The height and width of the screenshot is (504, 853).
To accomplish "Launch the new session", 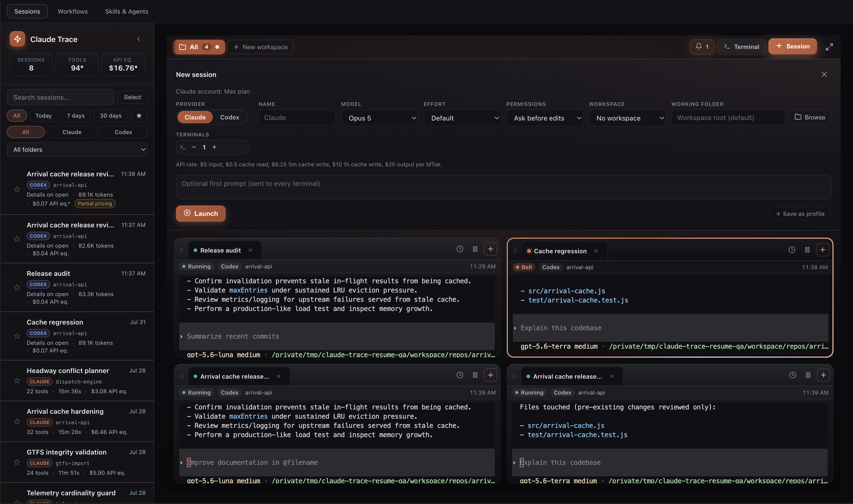I will pyautogui.click(x=201, y=213).
